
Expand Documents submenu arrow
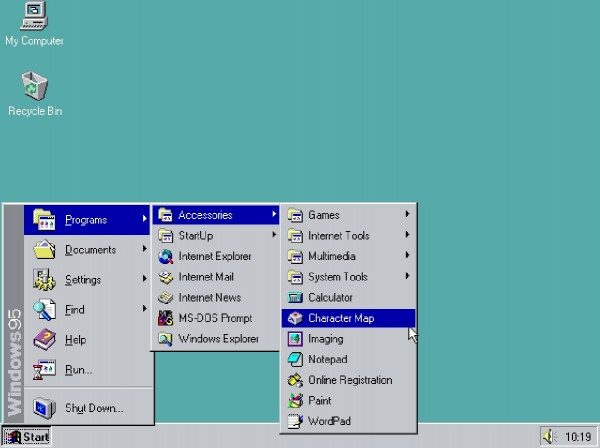pos(144,249)
